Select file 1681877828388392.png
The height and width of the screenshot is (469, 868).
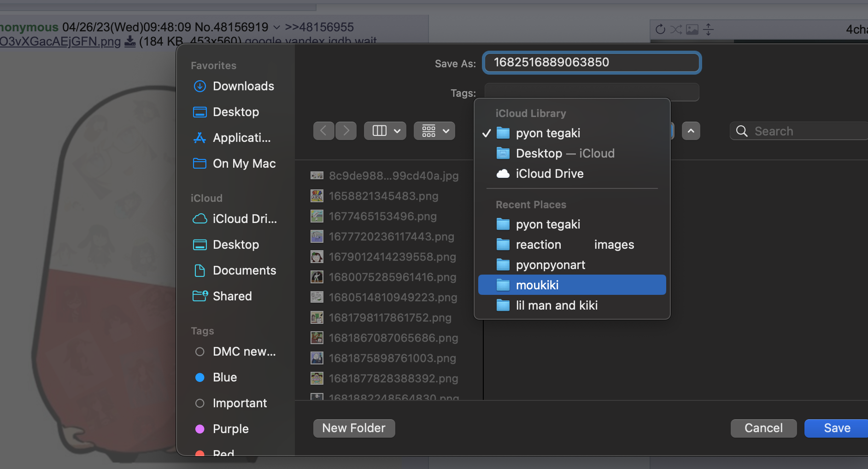(384, 378)
